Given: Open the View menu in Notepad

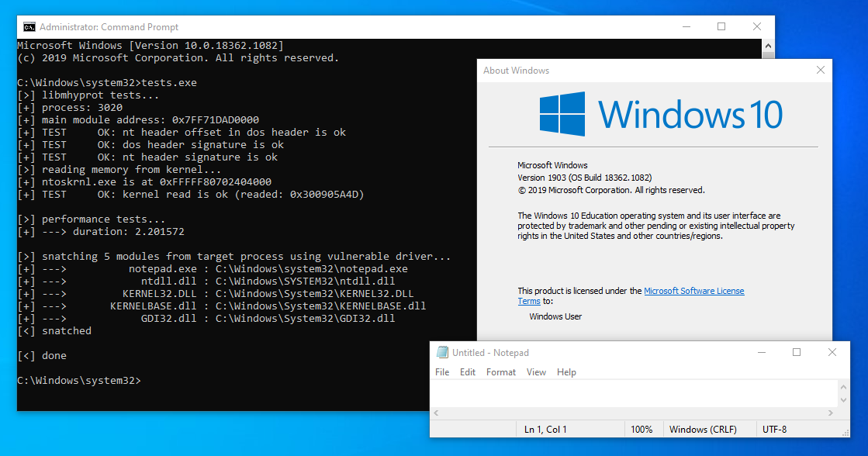Looking at the screenshot, I should click(536, 372).
